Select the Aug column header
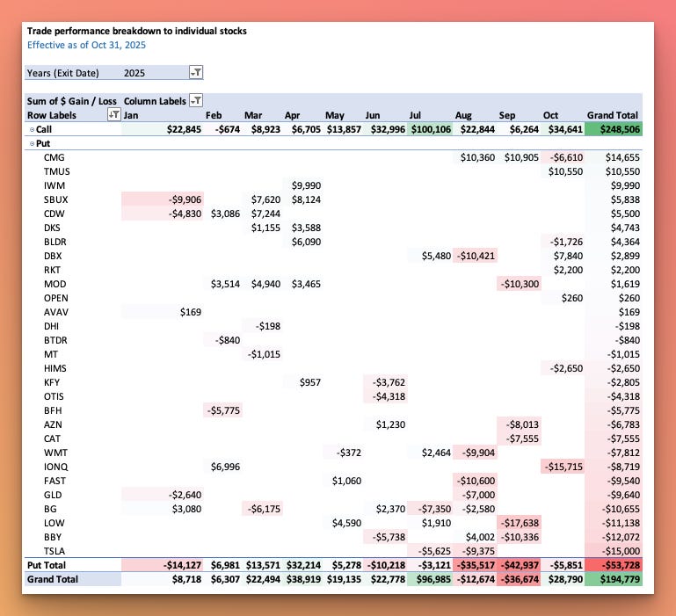 tap(463, 115)
